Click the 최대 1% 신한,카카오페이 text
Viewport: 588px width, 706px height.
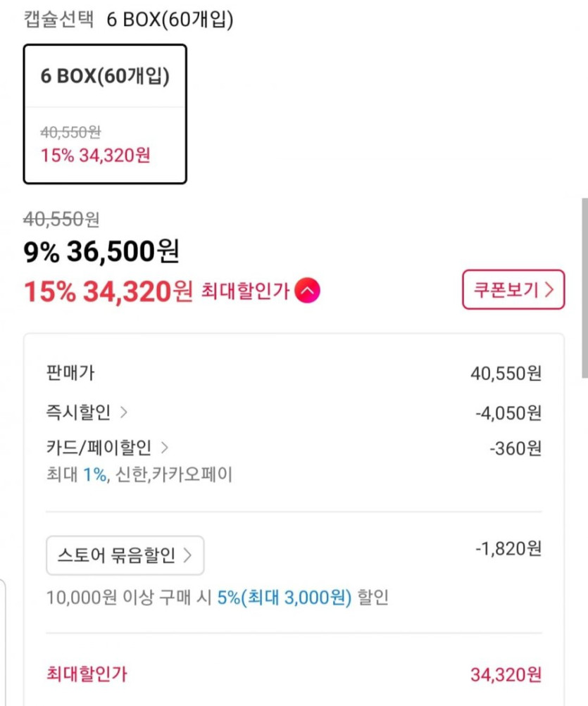coord(138,474)
